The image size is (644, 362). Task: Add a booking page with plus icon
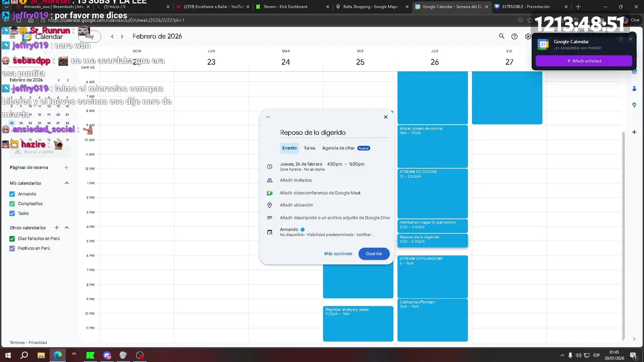coord(66,167)
